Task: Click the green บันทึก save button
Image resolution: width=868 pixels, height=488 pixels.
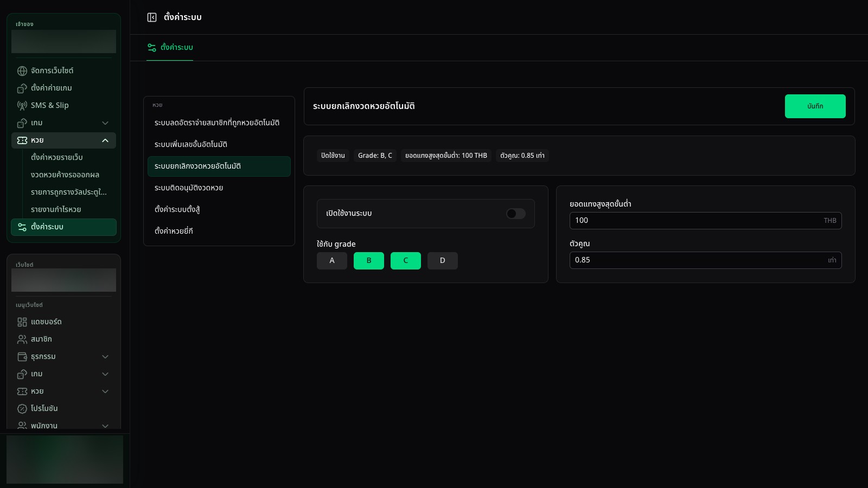Action: [815, 106]
